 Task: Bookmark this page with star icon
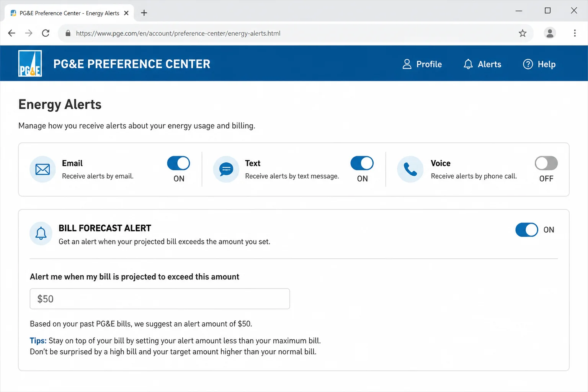pos(523,33)
